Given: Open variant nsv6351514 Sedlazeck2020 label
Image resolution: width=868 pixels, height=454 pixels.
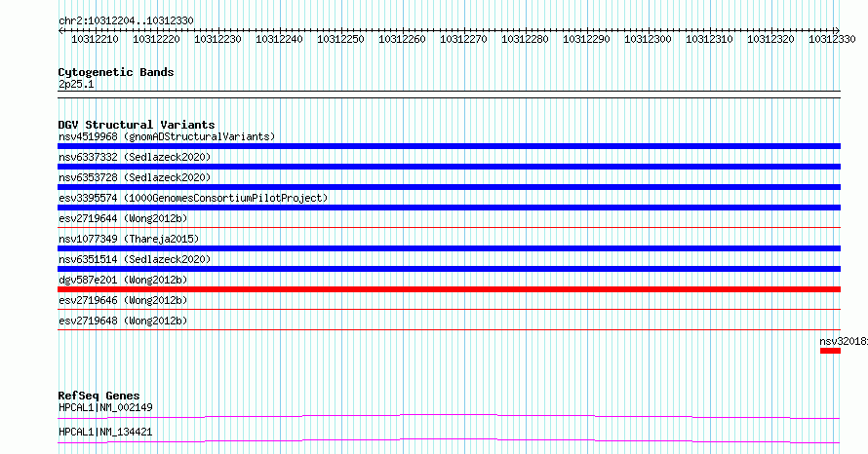Looking at the screenshot, I should pos(135,259).
